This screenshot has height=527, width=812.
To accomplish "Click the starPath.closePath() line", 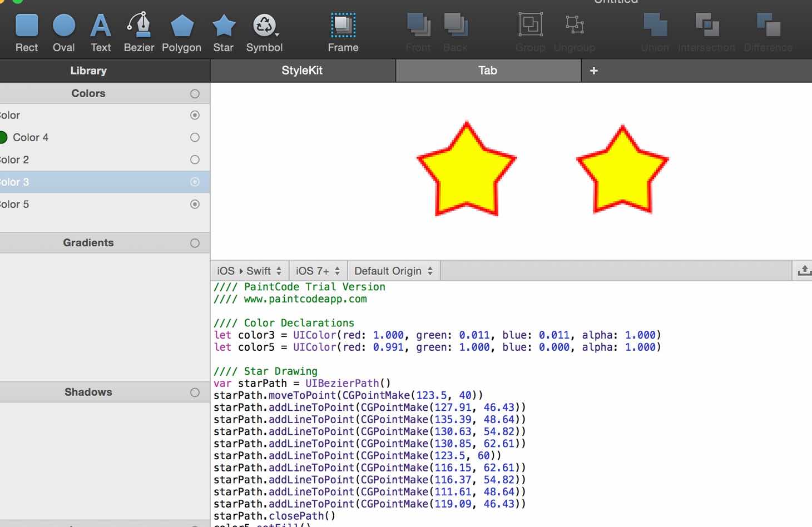I will (275, 516).
